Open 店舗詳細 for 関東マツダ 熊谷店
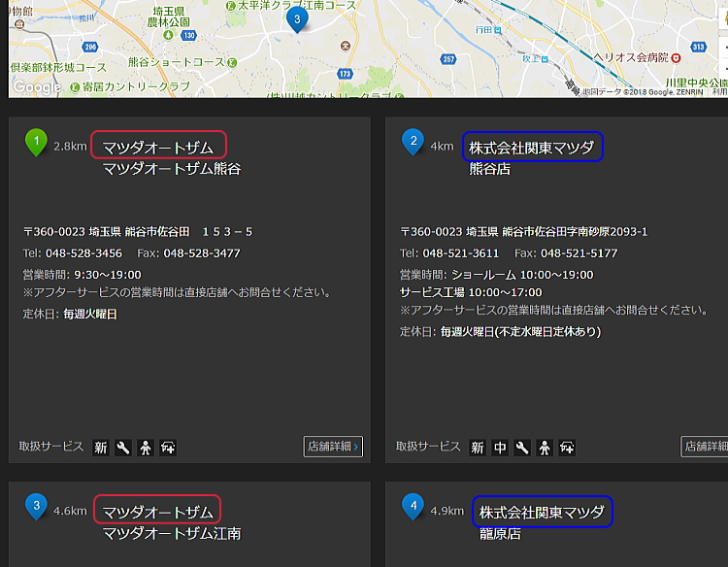Viewport: 728px width, 567px height. 705,447
